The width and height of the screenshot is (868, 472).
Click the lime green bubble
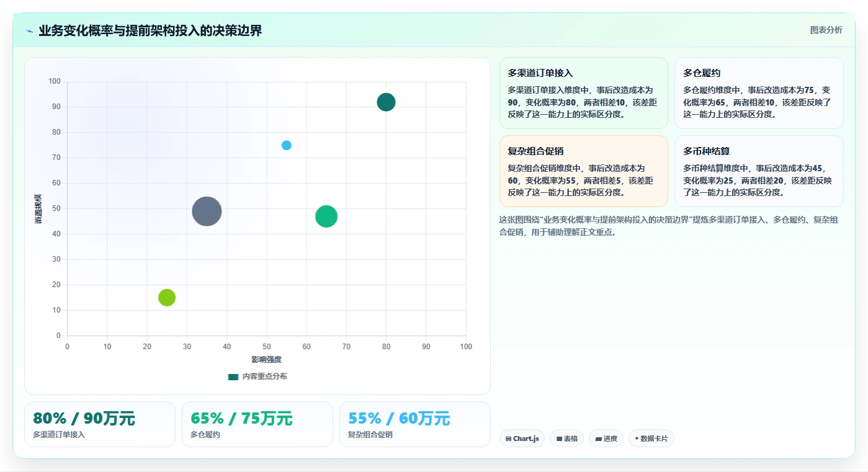(x=167, y=297)
